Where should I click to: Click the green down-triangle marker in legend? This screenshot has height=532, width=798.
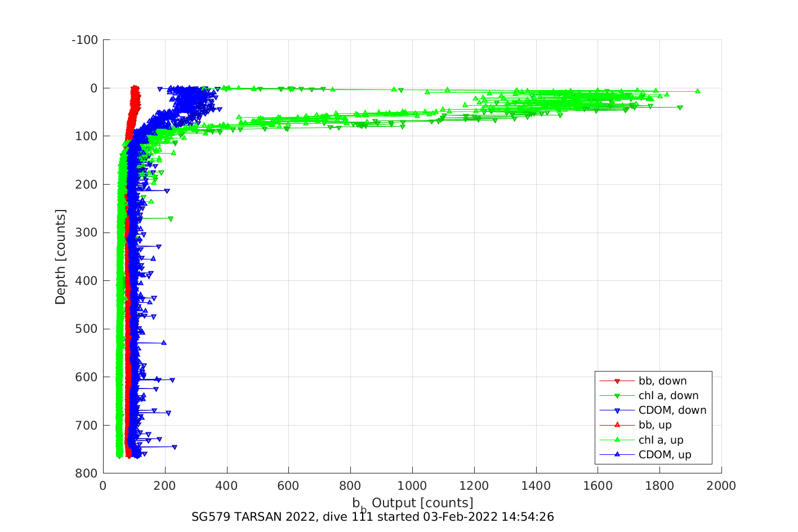coord(617,396)
